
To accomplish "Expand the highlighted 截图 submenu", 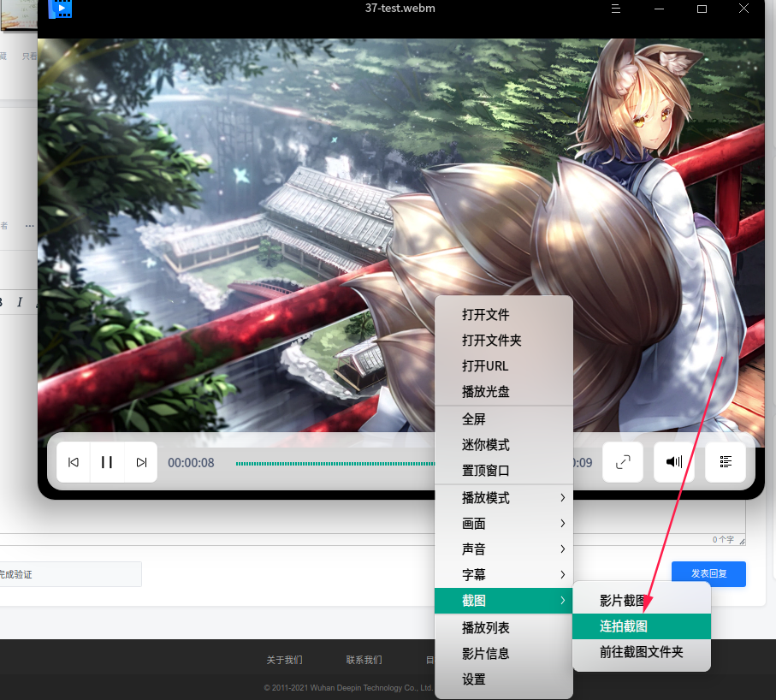I will click(x=504, y=601).
